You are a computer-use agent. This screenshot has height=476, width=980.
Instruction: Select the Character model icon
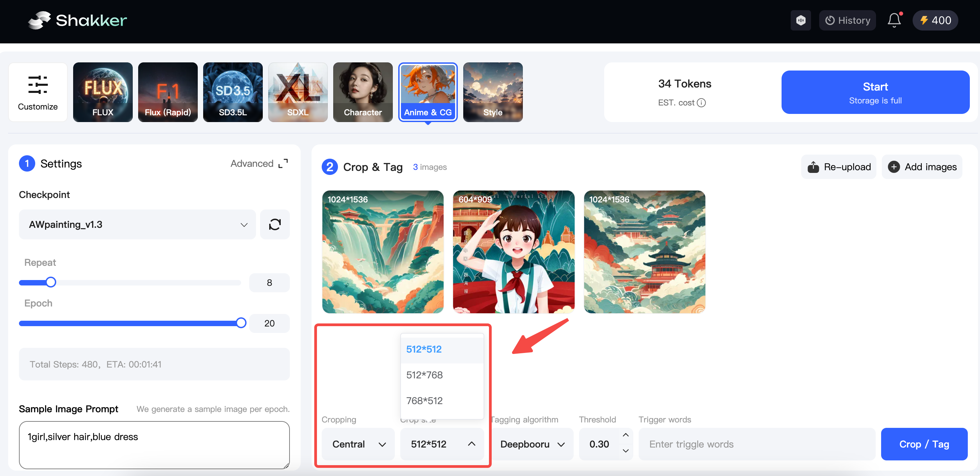point(362,92)
